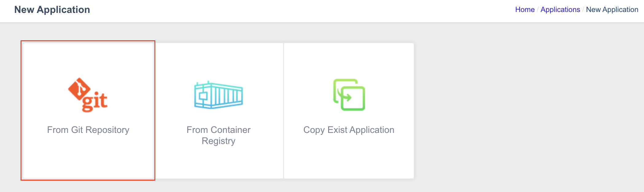Select the red-outlined Git Repository card

coord(88,110)
